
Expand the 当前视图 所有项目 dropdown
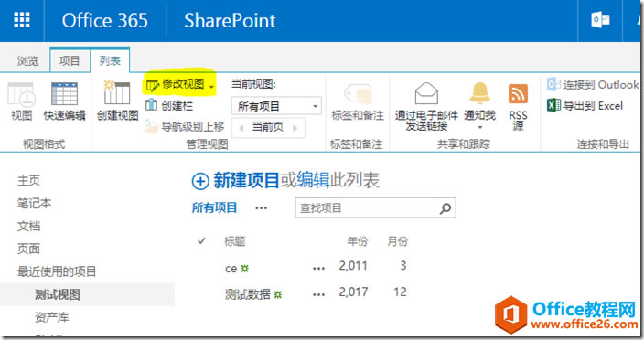coord(315,106)
